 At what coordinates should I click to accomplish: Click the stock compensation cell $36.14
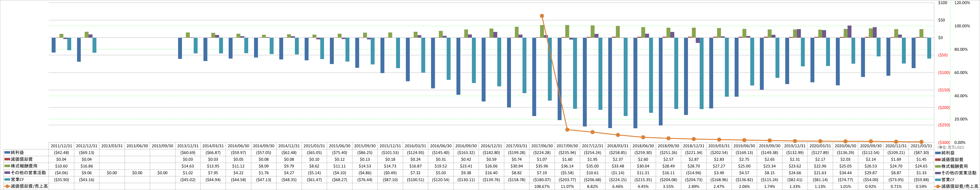(x=567, y=166)
